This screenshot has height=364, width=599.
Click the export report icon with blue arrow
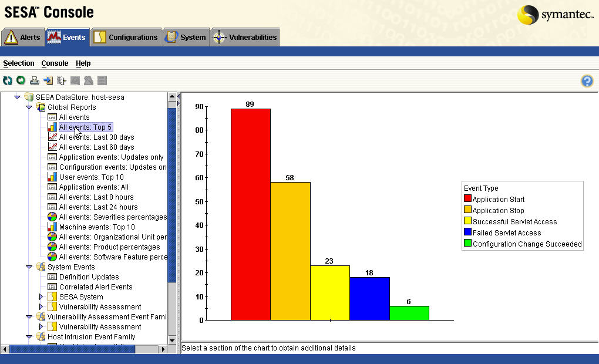(48, 80)
